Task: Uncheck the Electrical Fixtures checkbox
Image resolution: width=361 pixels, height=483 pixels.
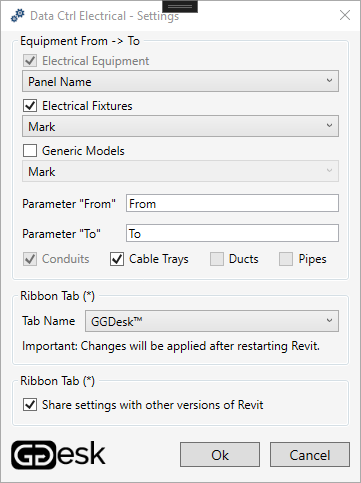Action: pos(30,106)
